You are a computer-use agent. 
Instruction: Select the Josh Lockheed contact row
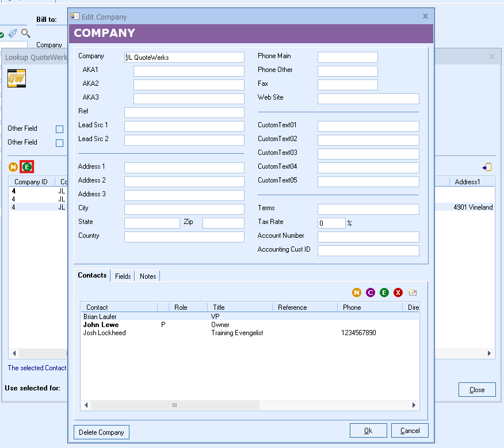250,332
